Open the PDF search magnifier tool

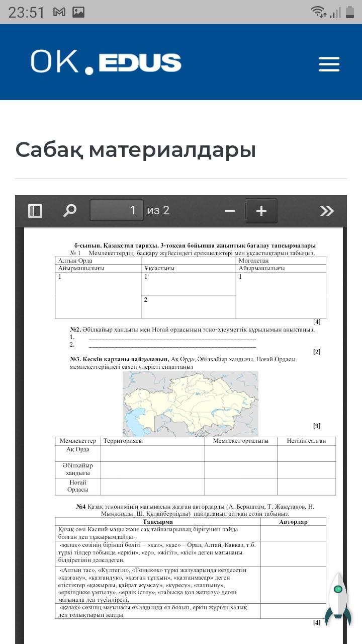point(70,210)
